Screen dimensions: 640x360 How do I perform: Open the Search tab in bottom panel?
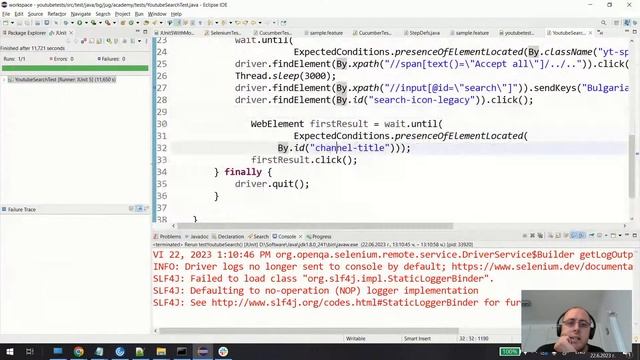(258, 236)
